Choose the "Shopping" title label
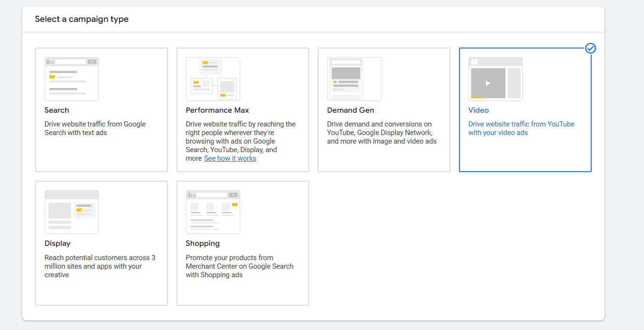Screen dimensions: 644x330 pos(202,243)
